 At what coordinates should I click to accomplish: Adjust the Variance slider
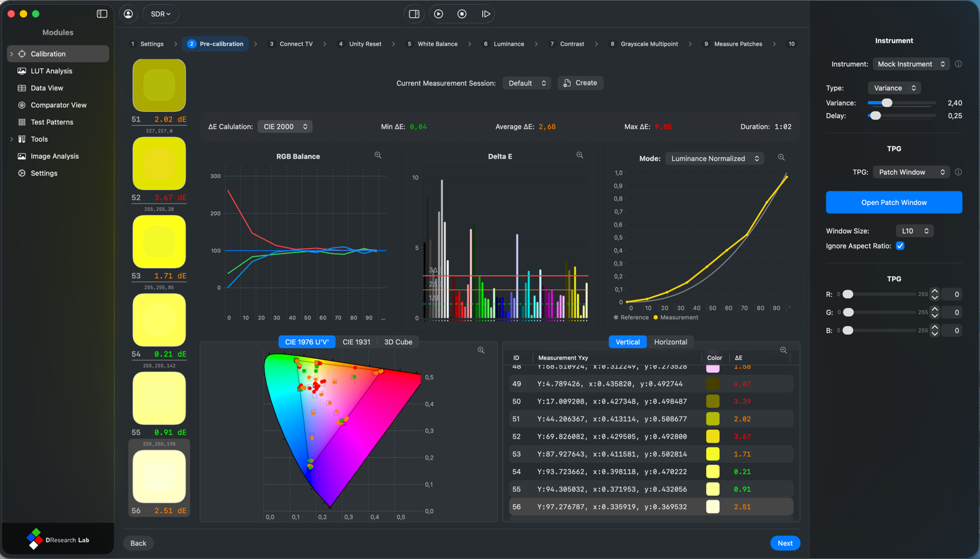[887, 103]
